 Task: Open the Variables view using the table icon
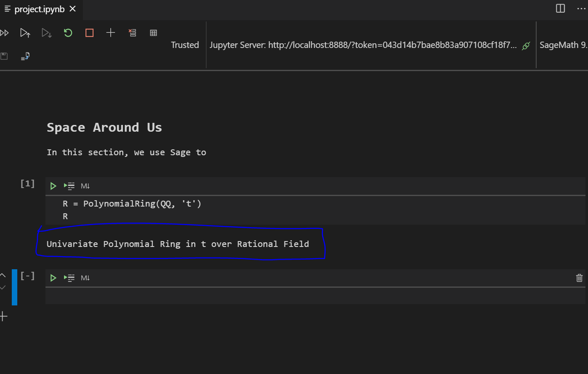click(153, 32)
